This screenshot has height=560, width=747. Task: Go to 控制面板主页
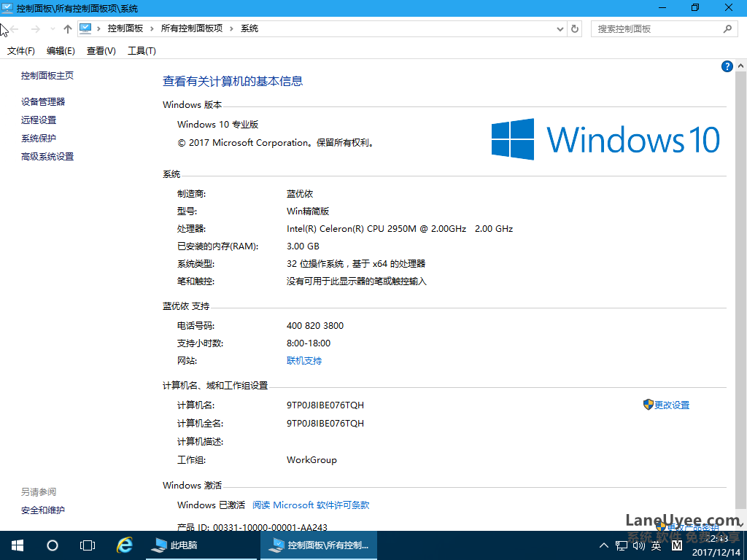[47, 75]
